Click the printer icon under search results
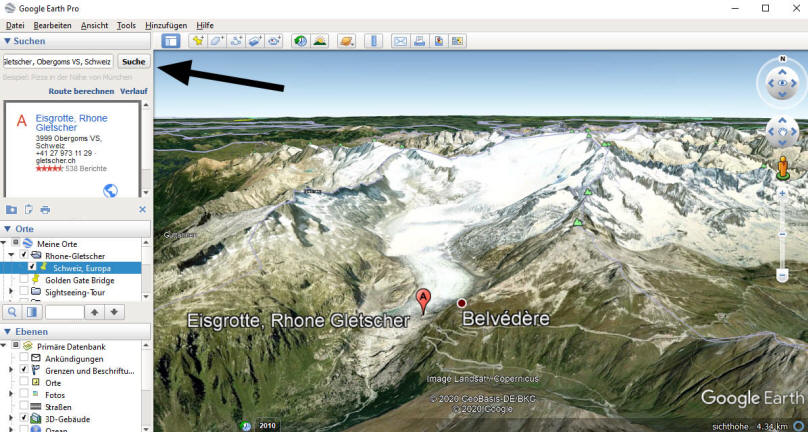Viewport: 808px width, 432px height. pos(45,209)
